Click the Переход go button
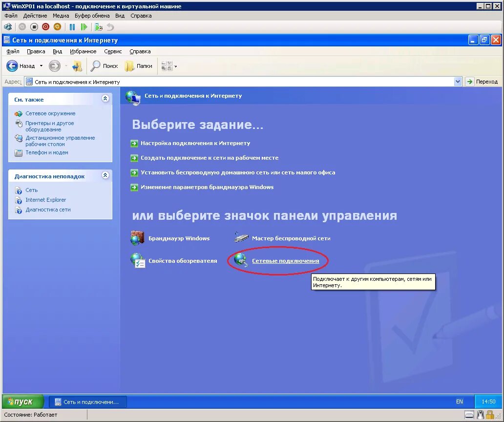This screenshot has width=504, height=422. tap(482, 82)
